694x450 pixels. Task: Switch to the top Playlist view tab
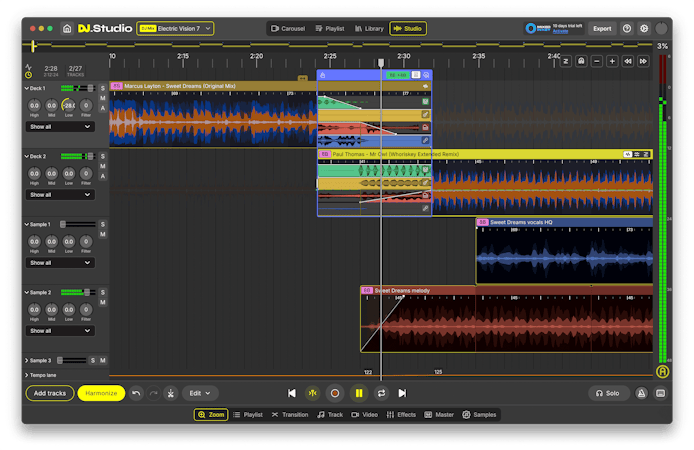point(330,29)
